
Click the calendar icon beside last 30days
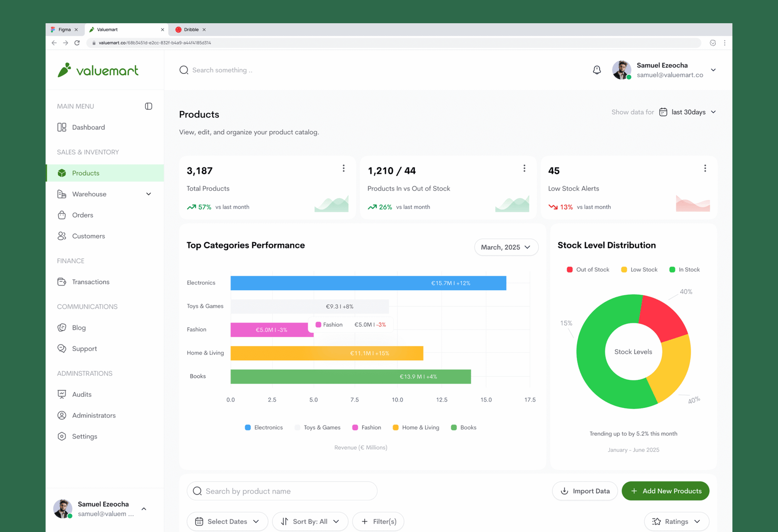point(663,112)
